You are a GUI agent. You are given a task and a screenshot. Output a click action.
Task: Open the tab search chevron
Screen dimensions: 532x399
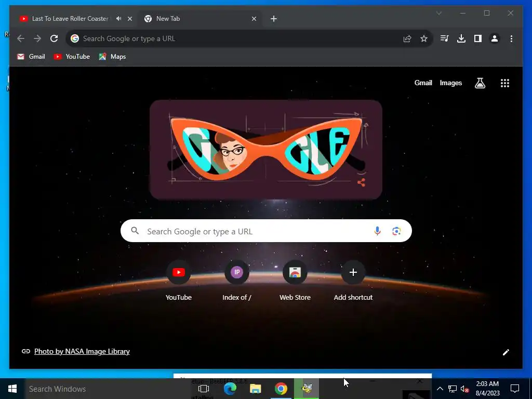point(438,13)
